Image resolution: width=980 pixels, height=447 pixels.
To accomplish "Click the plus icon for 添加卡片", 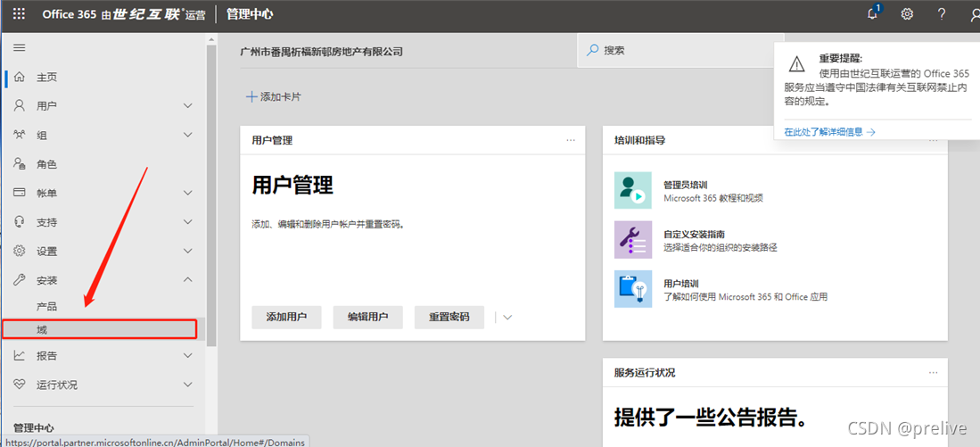I will tap(251, 97).
